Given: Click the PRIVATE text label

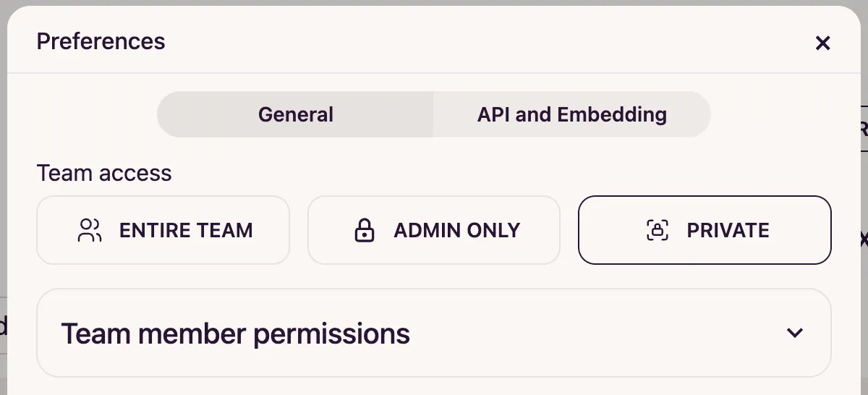Looking at the screenshot, I should click(728, 231).
